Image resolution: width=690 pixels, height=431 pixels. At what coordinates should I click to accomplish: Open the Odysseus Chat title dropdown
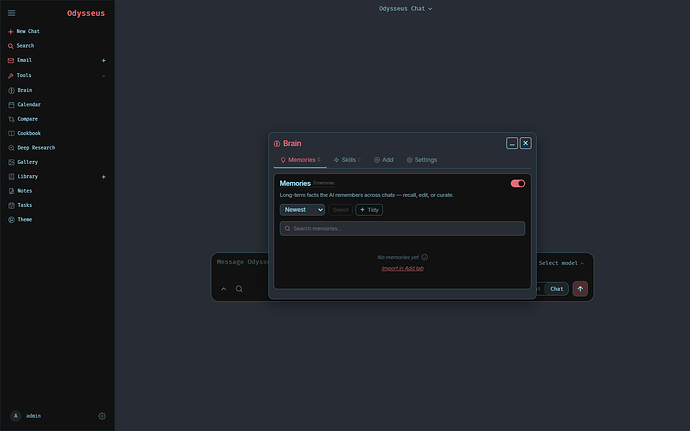point(405,9)
